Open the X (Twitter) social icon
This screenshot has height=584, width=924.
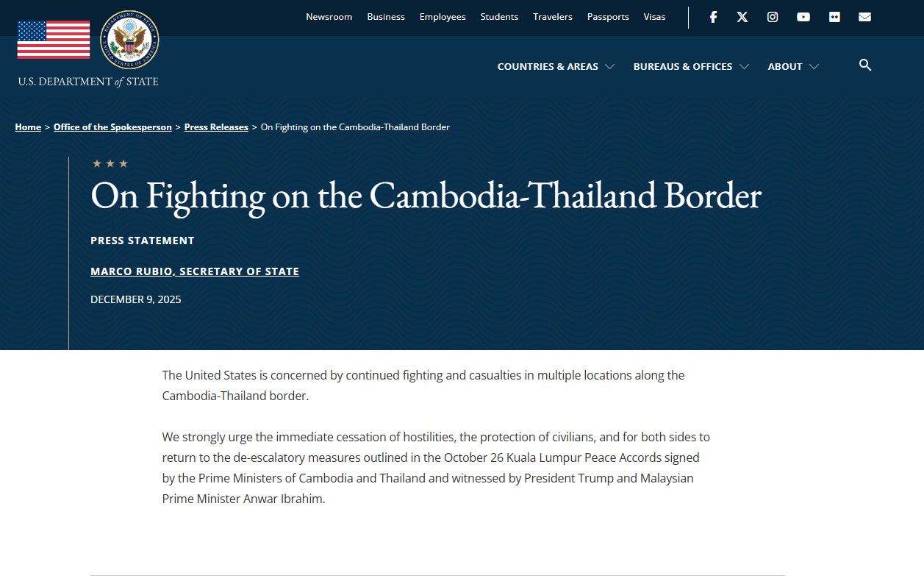click(742, 17)
